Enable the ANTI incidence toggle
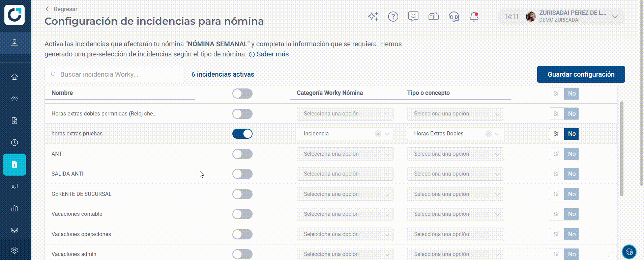Viewport: 644px width, 260px height. tap(242, 154)
